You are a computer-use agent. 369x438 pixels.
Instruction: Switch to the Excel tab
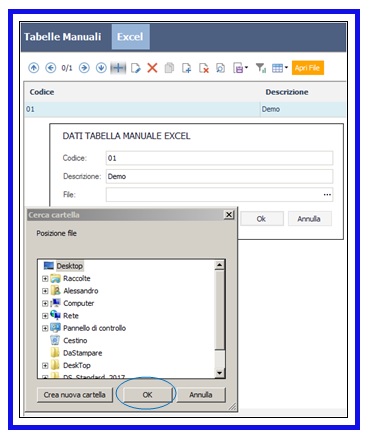tap(130, 37)
